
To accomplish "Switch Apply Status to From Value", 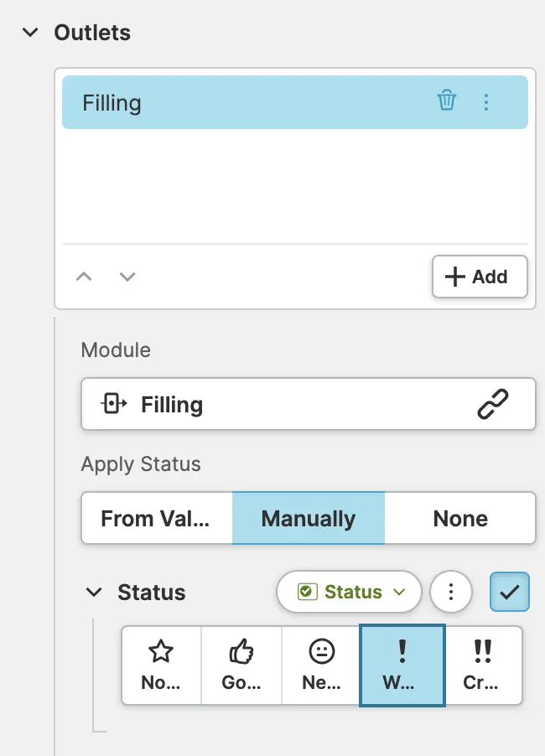I will [x=156, y=519].
